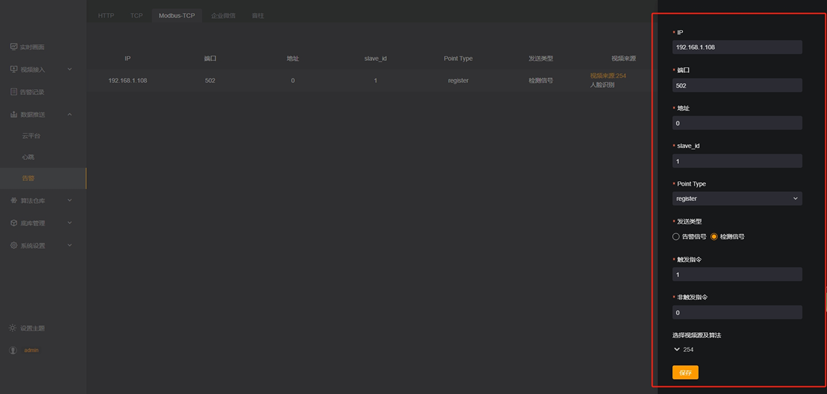The width and height of the screenshot is (827, 394).
Task: Click the IP column header
Action: [128, 59]
